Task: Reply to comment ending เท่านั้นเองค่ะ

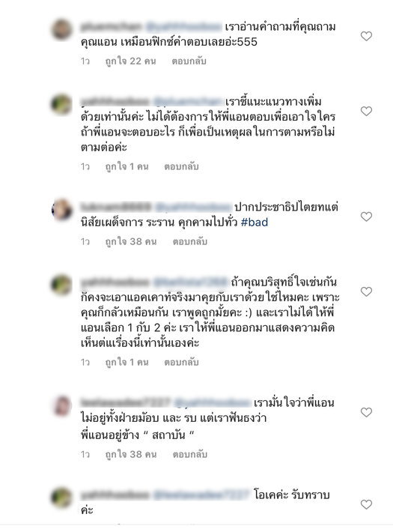Action: point(181,363)
